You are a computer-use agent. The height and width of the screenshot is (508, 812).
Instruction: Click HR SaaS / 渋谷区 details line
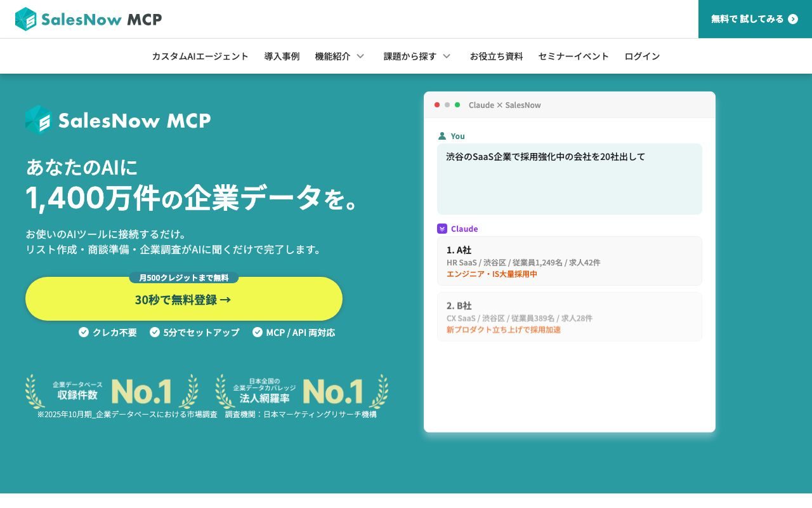pos(523,262)
